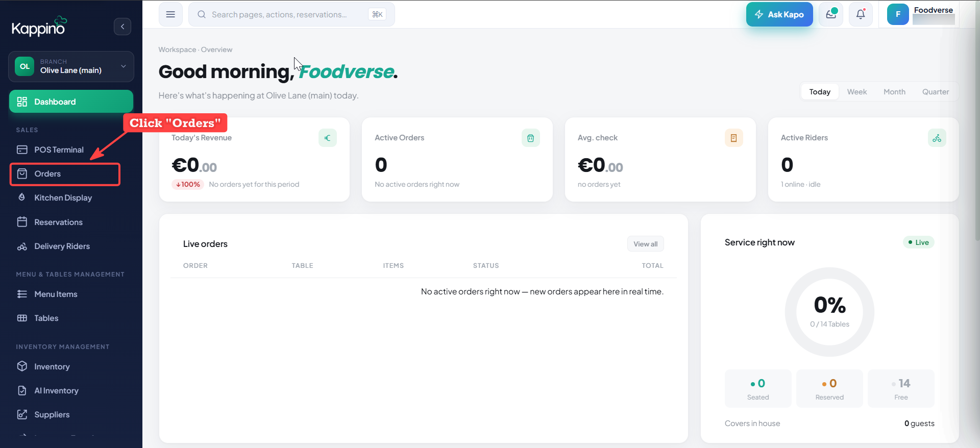Image resolution: width=980 pixels, height=448 pixels.
Task: Open Delivery Riders page
Action: (x=71, y=246)
